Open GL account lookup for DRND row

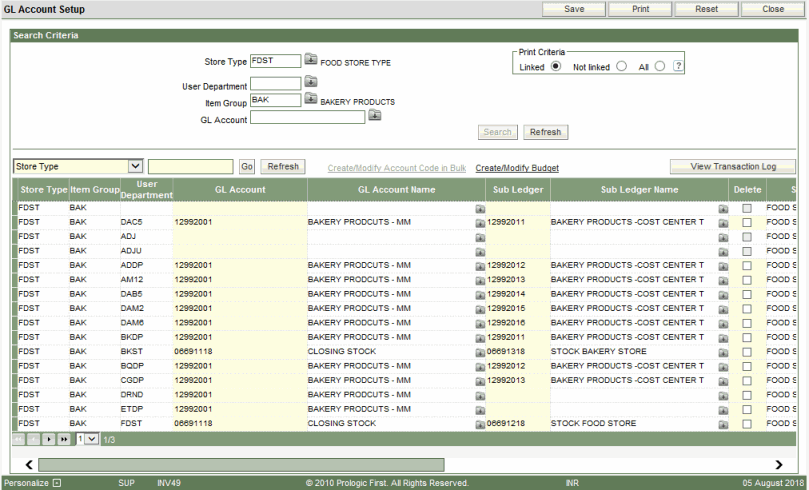[480, 396]
